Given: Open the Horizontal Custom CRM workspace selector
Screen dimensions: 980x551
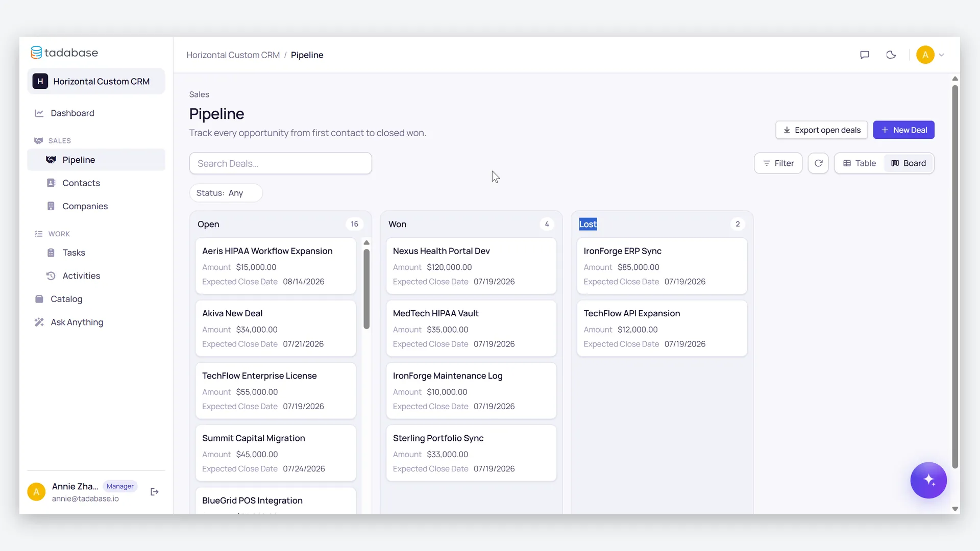Looking at the screenshot, I should [x=96, y=81].
